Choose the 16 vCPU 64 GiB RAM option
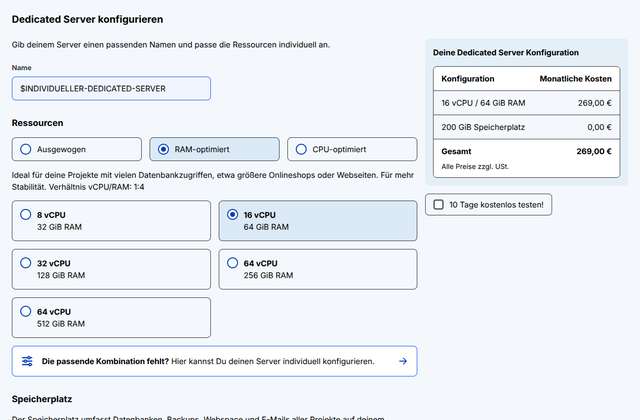 (318, 221)
